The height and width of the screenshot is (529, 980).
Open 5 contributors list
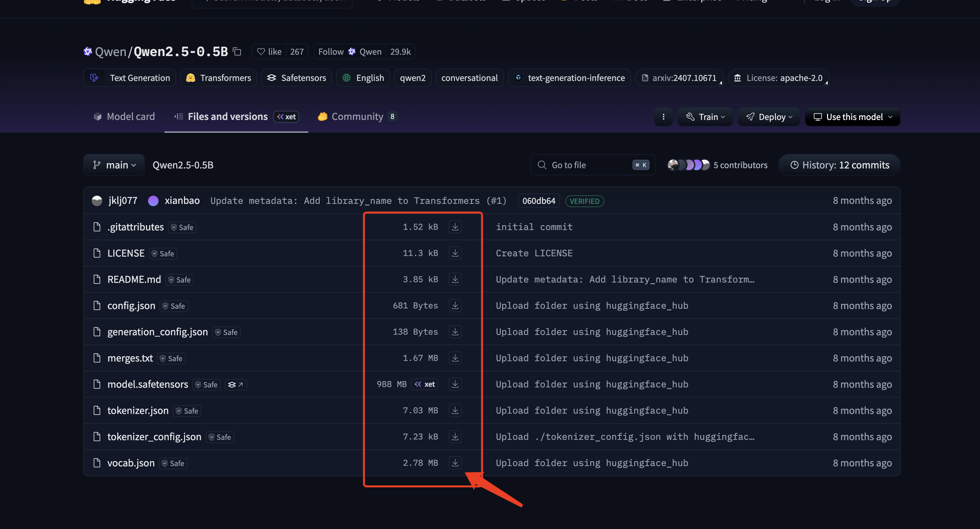(740, 165)
